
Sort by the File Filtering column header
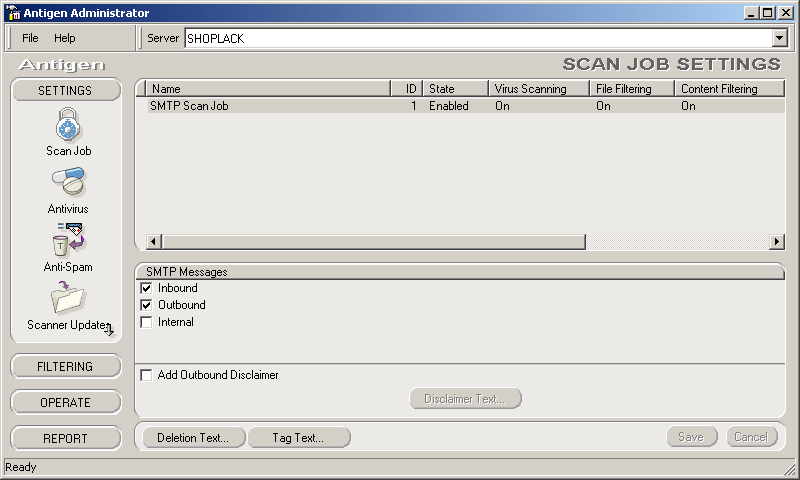point(632,89)
